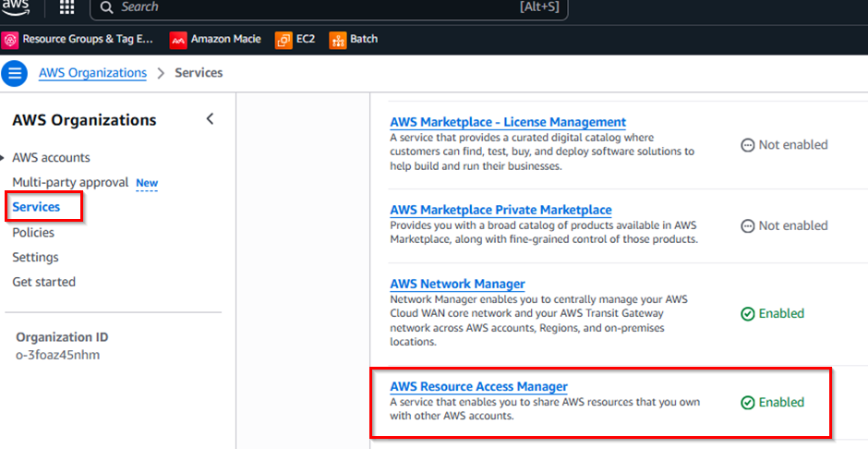
Task: Open the Batch shortcut label
Action: point(364,40)
